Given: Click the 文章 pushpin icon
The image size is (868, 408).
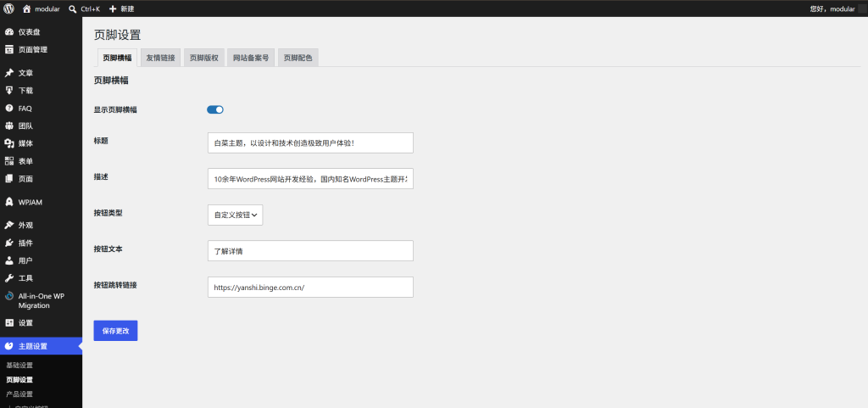Looking at the screenshot, I should point(8,73).
